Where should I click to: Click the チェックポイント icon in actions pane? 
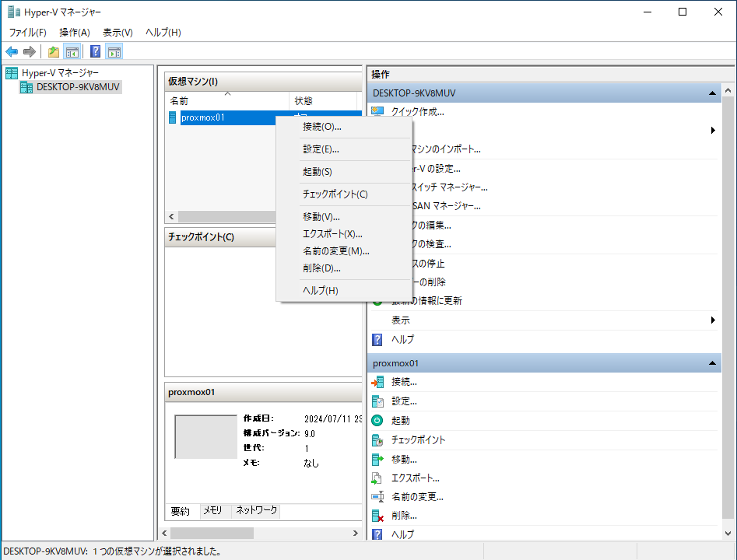coord(378,439)
